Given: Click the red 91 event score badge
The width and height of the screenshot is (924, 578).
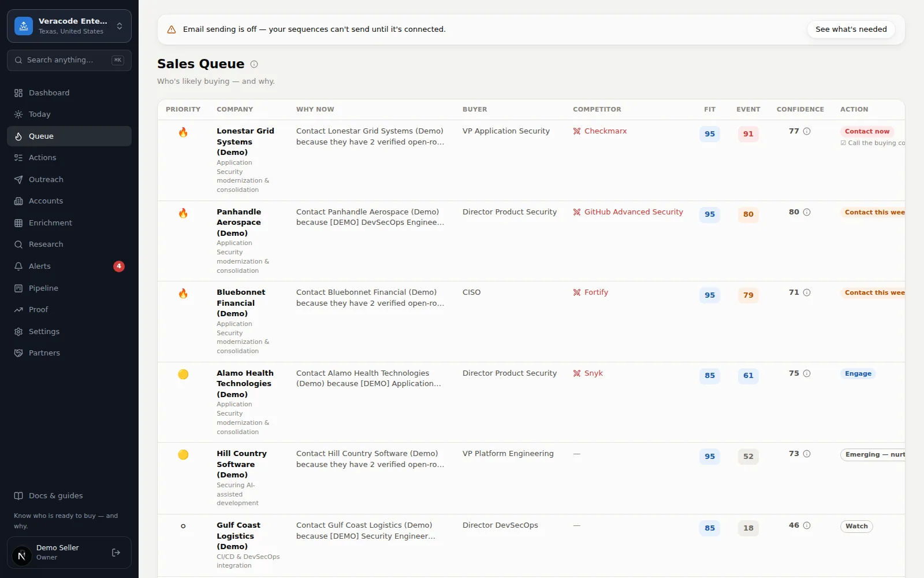Looking at the screenshot, I should point(748,134).
